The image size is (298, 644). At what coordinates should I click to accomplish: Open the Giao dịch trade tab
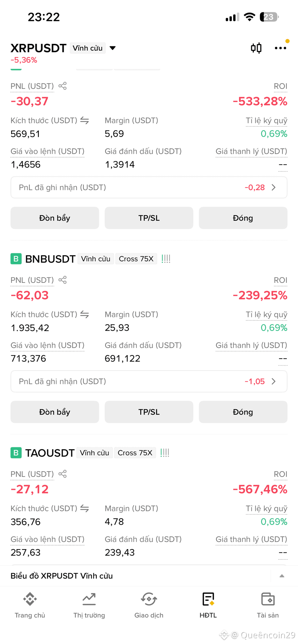pyautogui.click(x=149, y=606)
